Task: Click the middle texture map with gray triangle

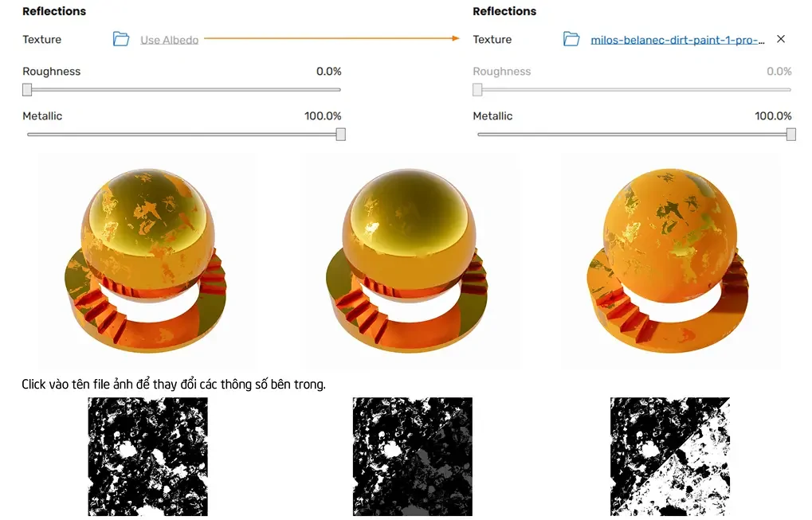Action: coord(413,457)
